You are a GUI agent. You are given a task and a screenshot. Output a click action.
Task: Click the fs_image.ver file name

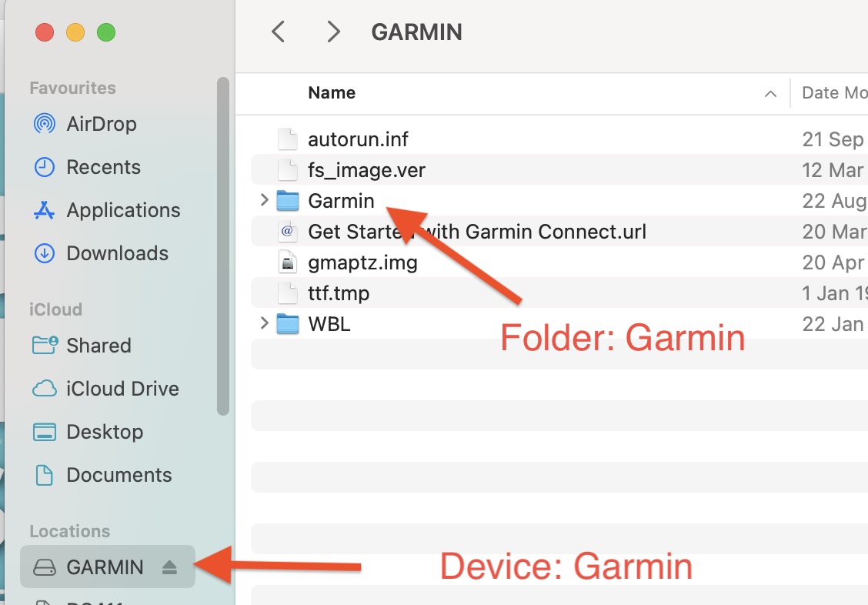(x=366, y=170)
